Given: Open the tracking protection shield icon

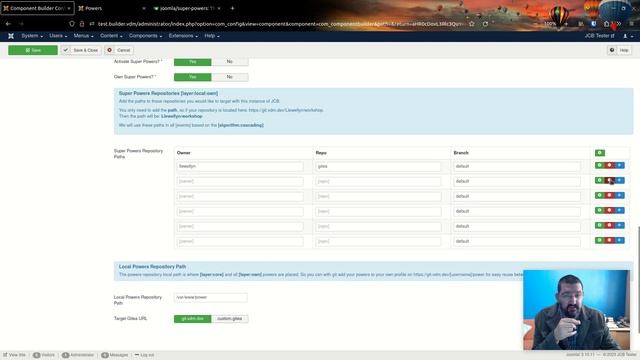Looking at the screenshot, I should (72, 24).
